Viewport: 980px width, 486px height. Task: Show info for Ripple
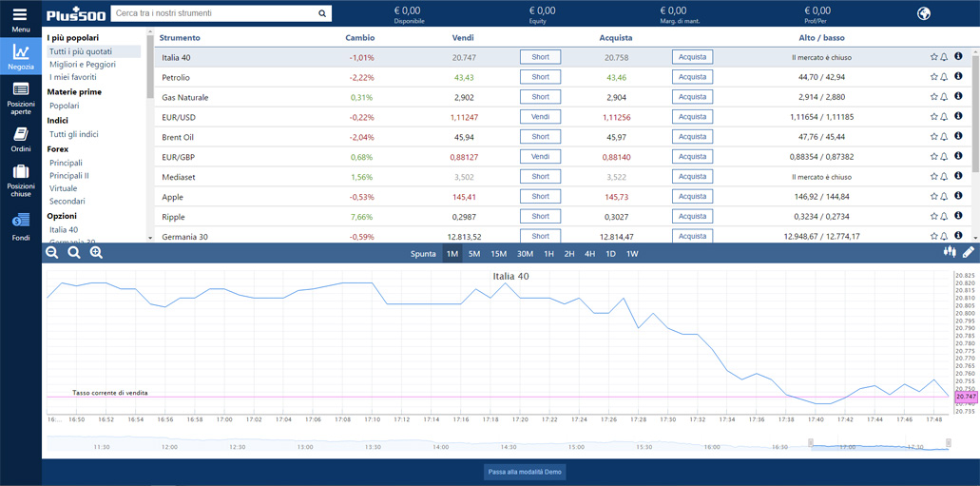(958, 216)
